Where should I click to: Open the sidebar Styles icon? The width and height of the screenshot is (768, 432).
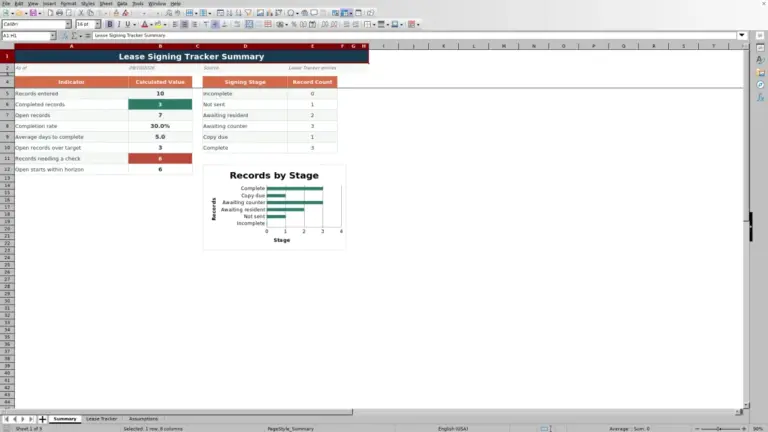point(760,60)
